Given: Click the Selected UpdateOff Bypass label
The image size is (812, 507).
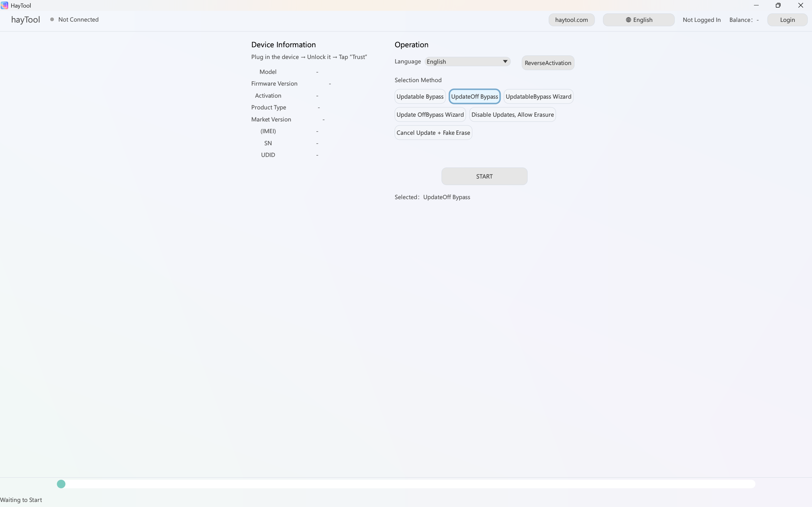Looking at the screenshot, I should [432, 197].
